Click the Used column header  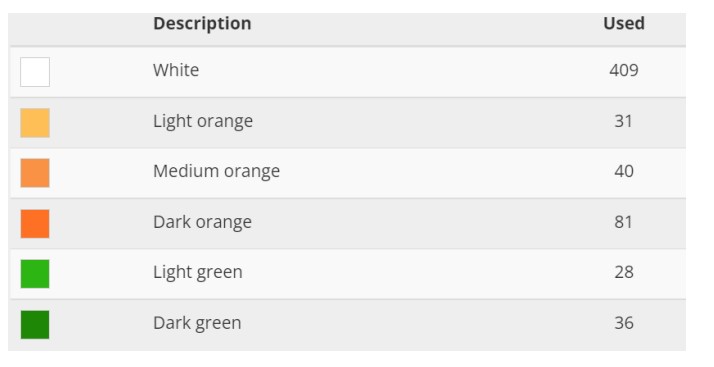pos(624,24)
